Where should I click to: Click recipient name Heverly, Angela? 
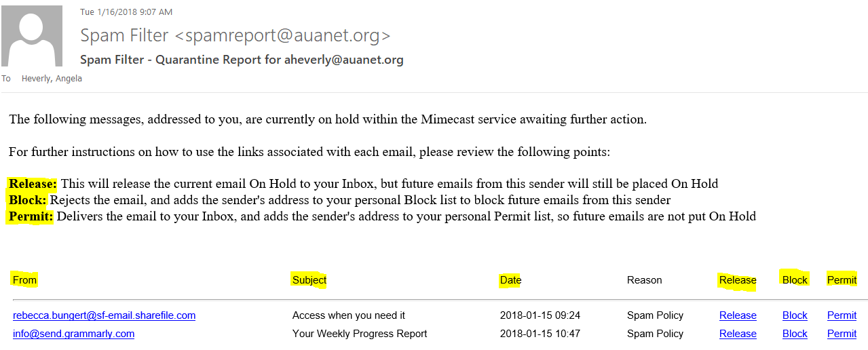point(52,79)
